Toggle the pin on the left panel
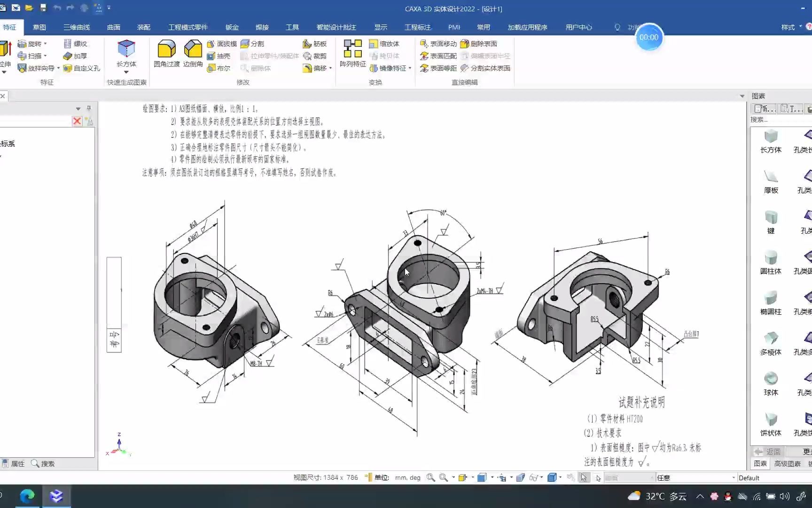Screen dimensions: 812x508 coord(88,108)
